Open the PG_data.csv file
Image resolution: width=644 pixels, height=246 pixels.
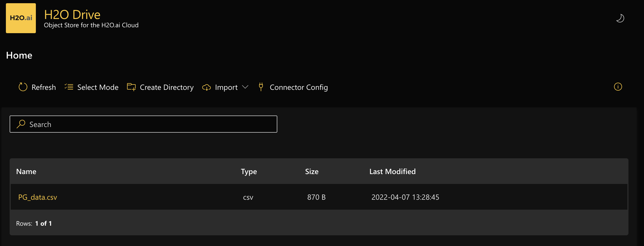pyautogui.click(x=37, y=197)
